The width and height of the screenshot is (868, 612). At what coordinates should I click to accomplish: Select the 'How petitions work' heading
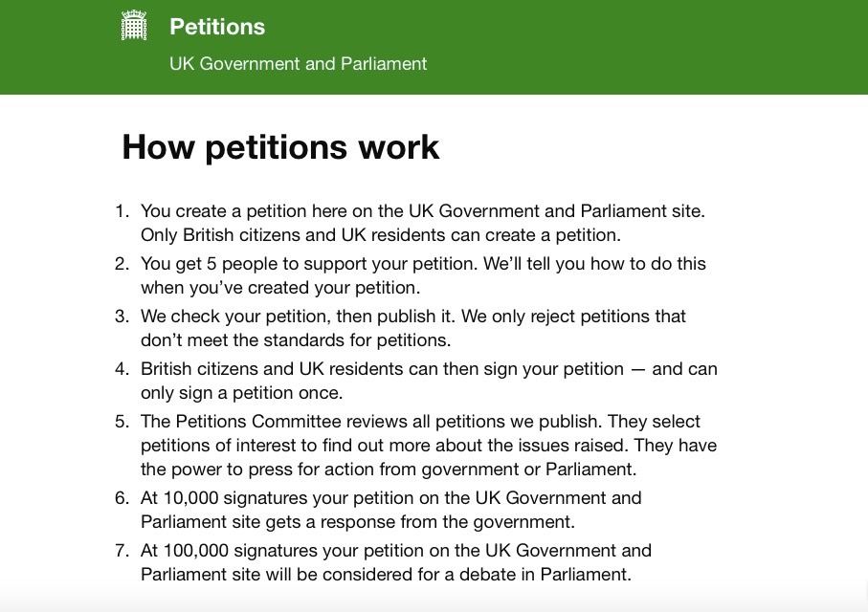pyautogui.click(x=280, y=147)
